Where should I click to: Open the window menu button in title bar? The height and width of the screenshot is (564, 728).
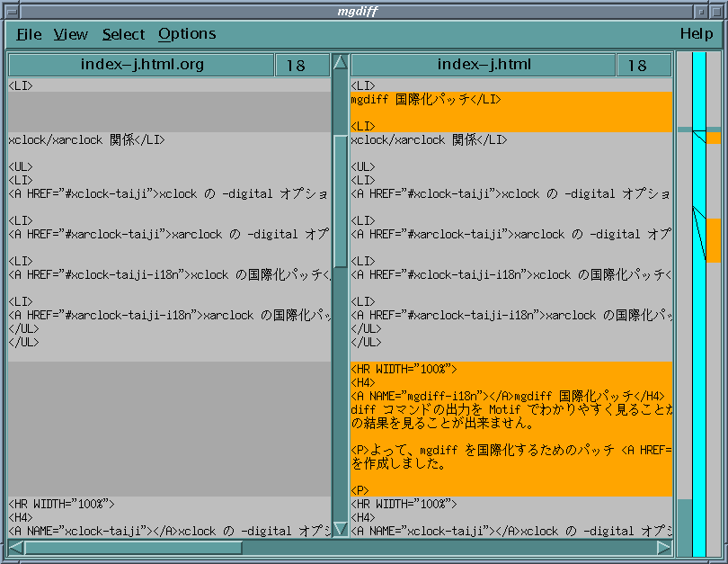(x=10, y=10)
